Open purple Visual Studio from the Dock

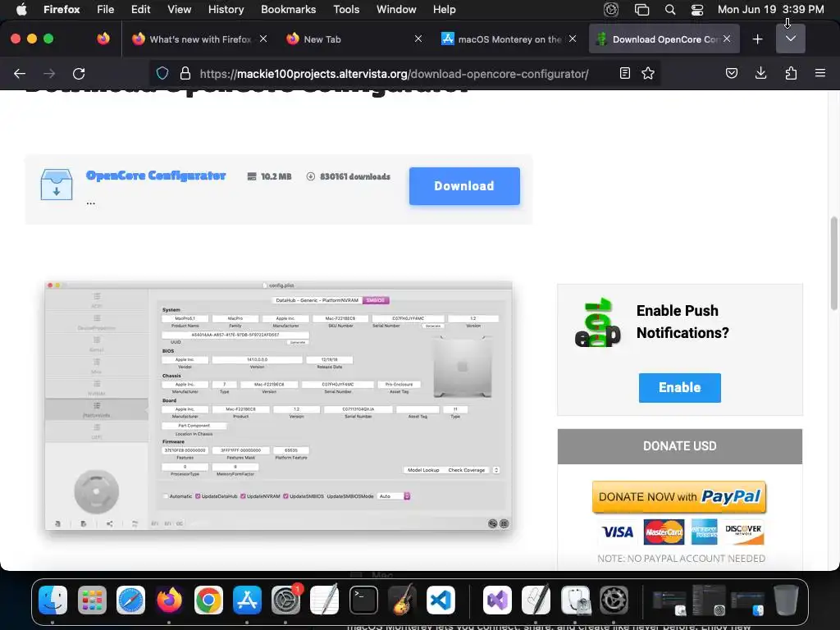click(x=497, y=600)
